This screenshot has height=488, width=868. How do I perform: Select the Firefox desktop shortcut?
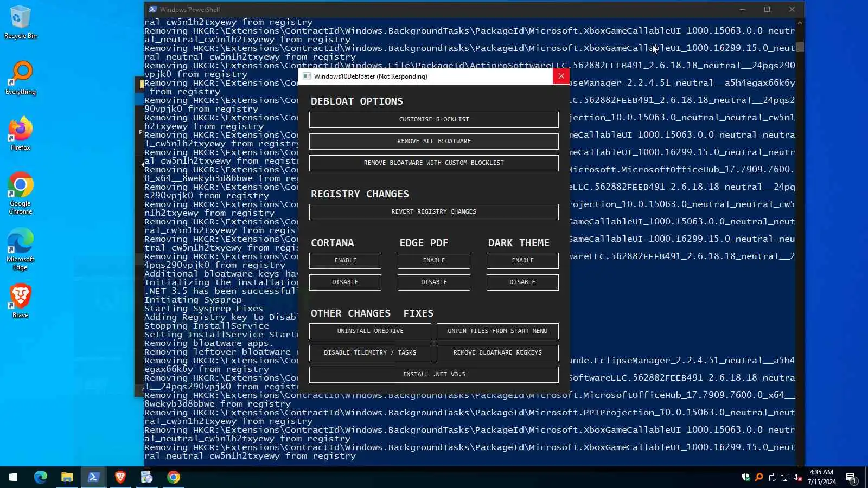coord(20,134)
